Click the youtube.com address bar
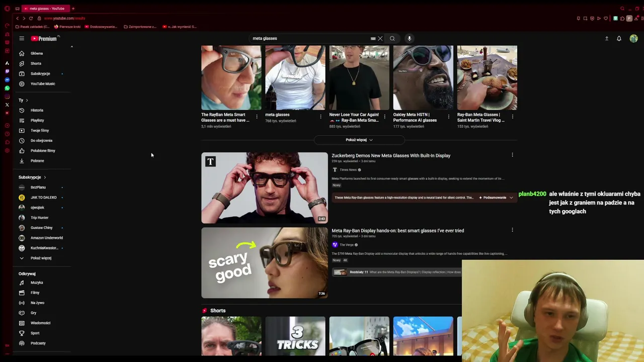Viewport: 644px width, 362px height. [x=64, y=18]
